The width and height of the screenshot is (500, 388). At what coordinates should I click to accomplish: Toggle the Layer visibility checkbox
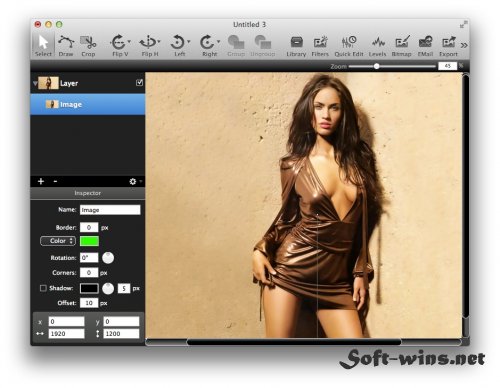click(139, 82)
